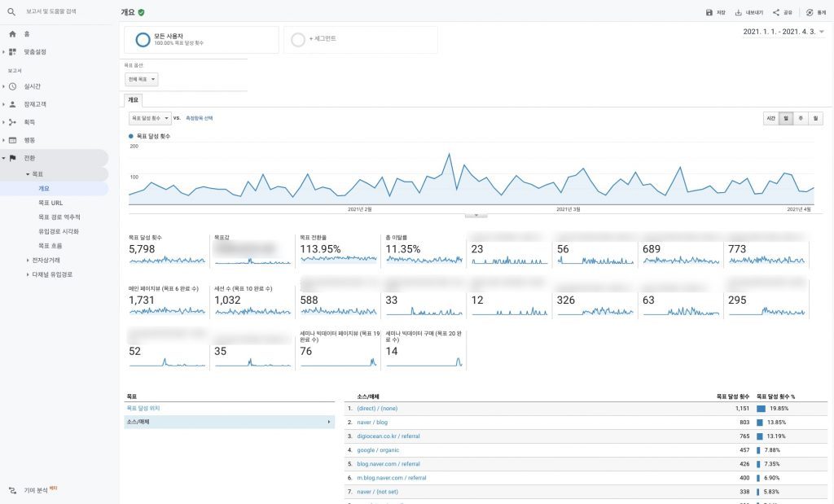Click the 19.85% percentage bar
Screen dimensions: 834x504
pyautogui.click(x=762, y=408)
